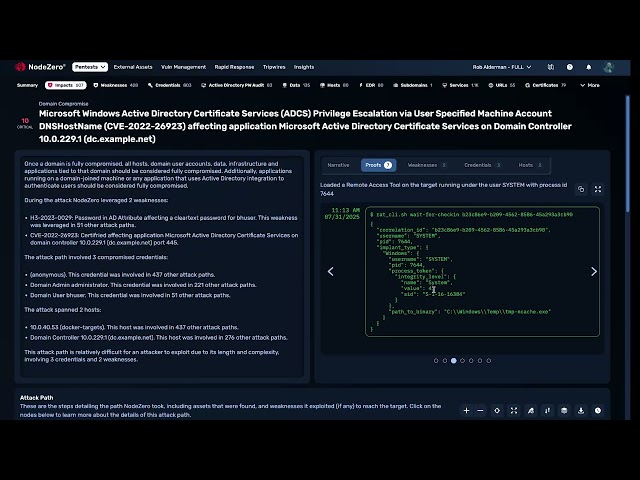Open Insights menu item
The height and width of the screenshot is (480, 640).
pos(304,67)
